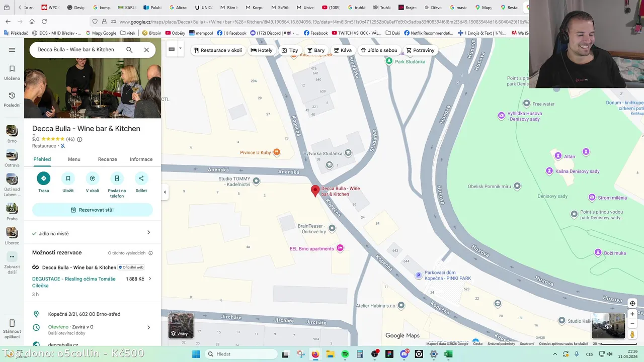Image resolution: width=644 pixels, height=362 pixels.
Task: Click the browser reload button
Action: (44, 22)
